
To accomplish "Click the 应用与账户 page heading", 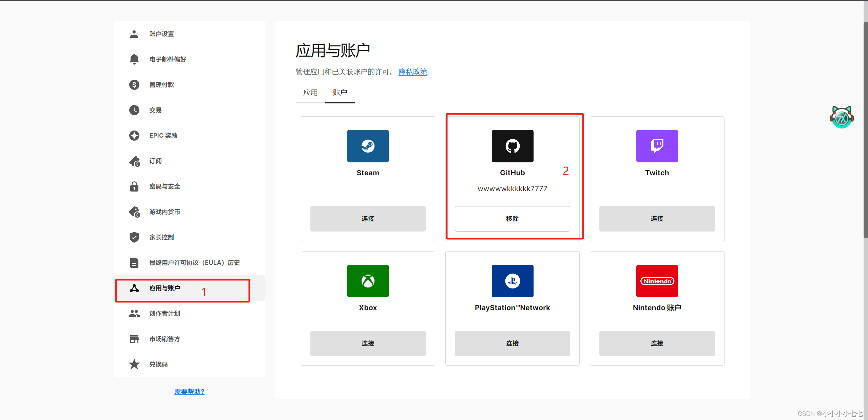I will click(x=332, y=51).
